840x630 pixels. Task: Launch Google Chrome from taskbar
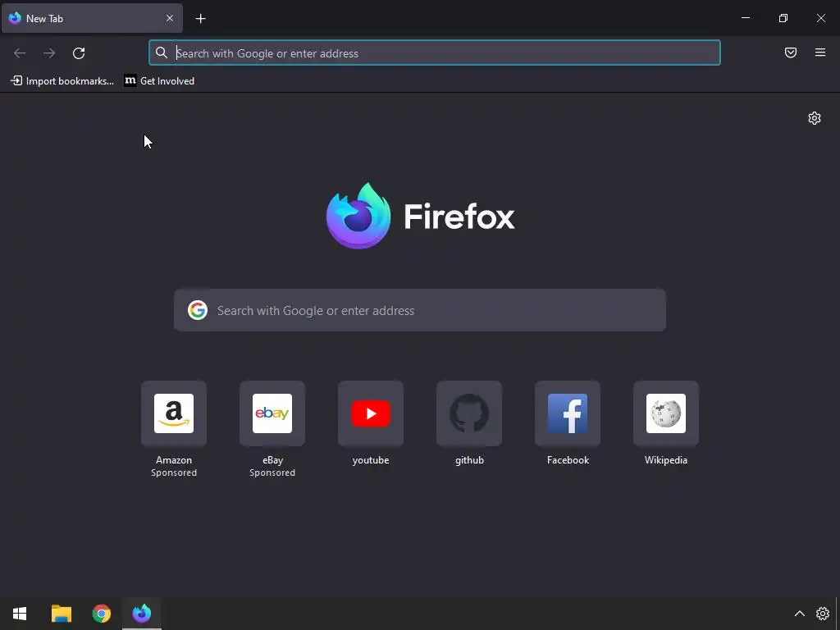tap(101, 614)
